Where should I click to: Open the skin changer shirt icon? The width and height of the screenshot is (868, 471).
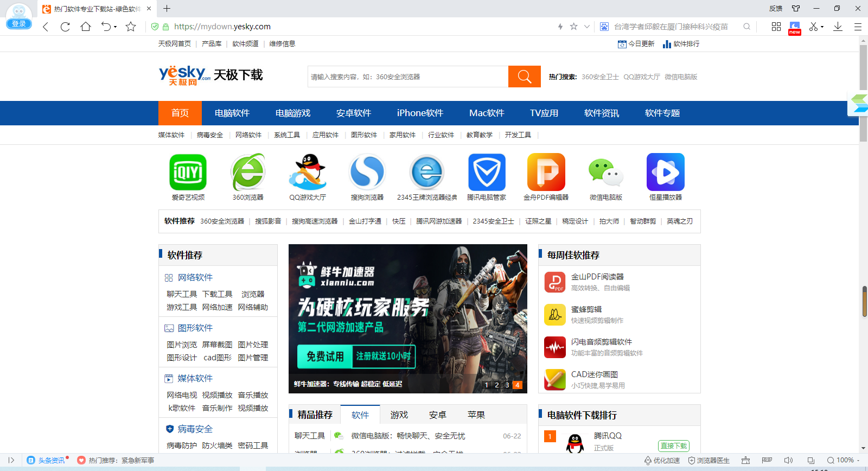[796, 8]
